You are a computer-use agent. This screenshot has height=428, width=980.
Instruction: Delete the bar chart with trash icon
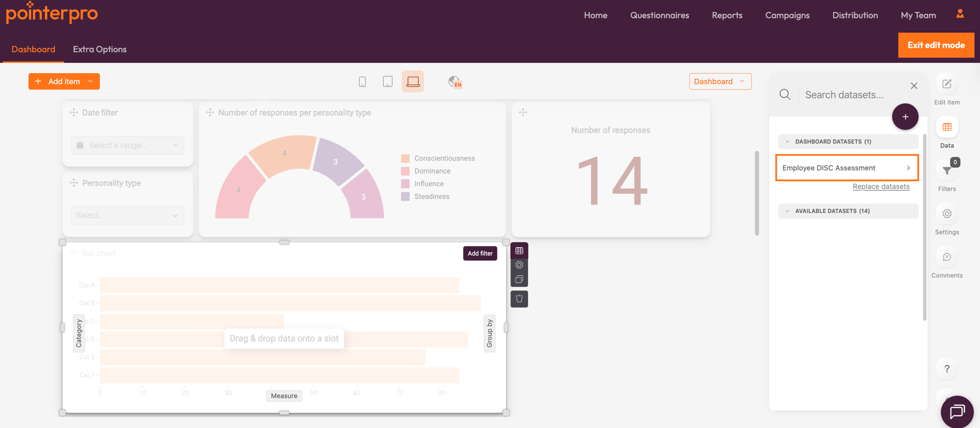(x=519, y=299)
